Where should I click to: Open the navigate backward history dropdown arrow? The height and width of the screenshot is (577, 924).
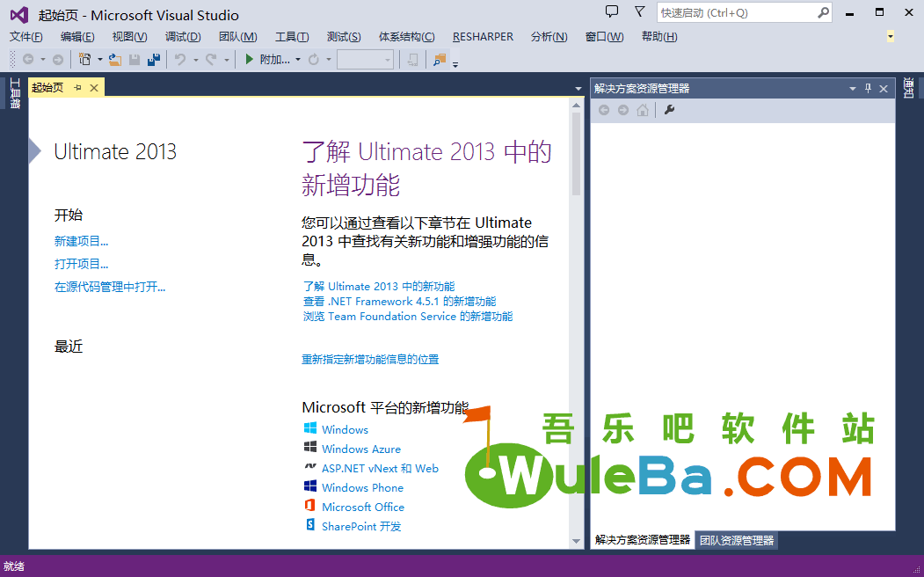[x=42, y=60]
